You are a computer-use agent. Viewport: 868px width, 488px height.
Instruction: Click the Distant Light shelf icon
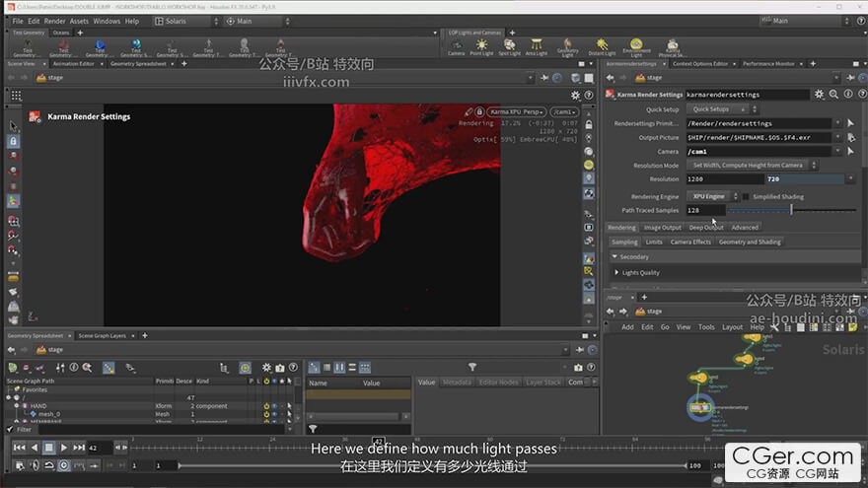(x=600, y=46)
